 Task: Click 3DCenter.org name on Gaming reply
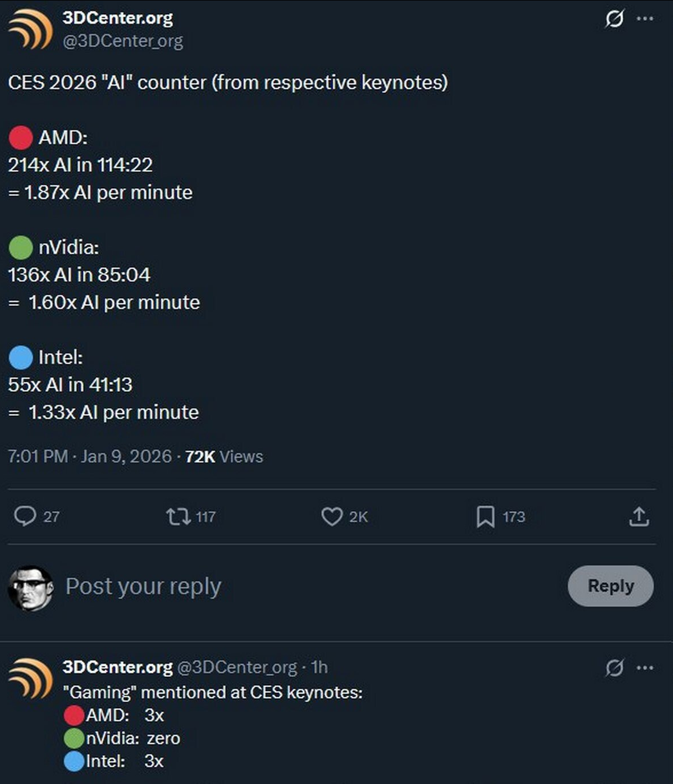[x=117, y=667]
